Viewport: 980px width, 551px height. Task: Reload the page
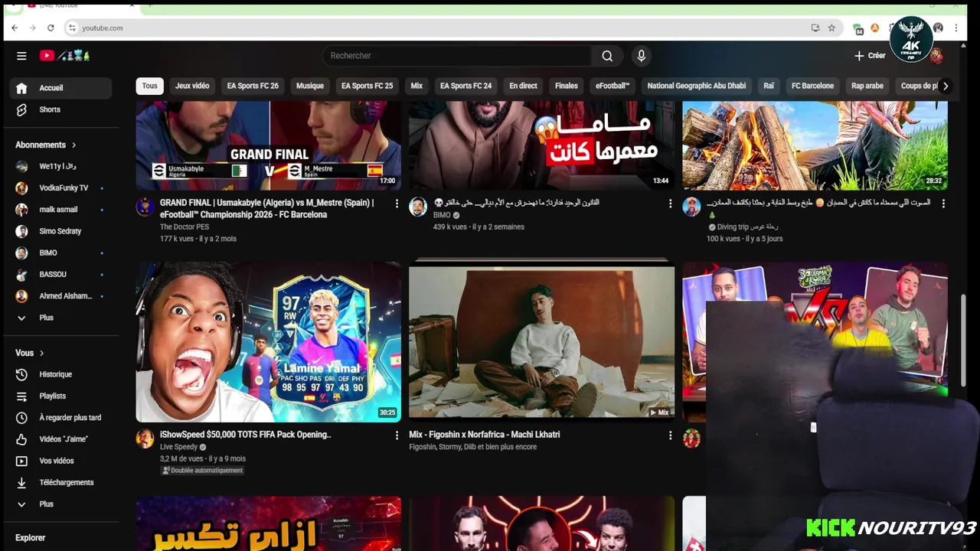51,28
